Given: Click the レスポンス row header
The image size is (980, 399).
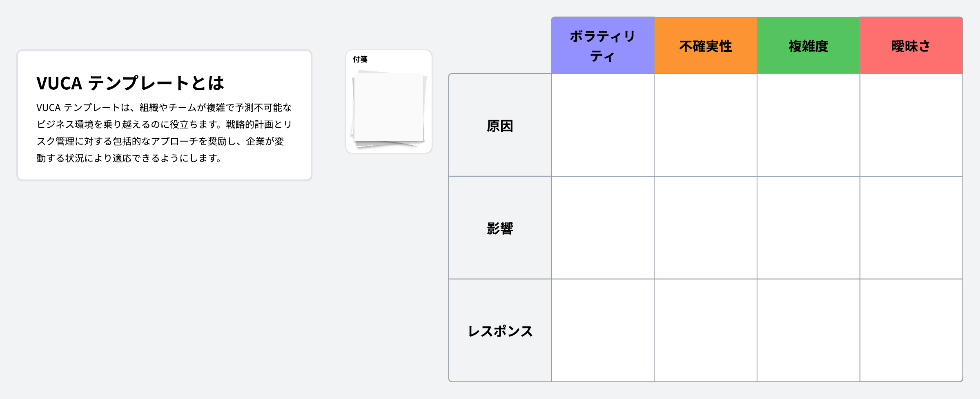Looking at the screenshot, I should pos(500,331).
